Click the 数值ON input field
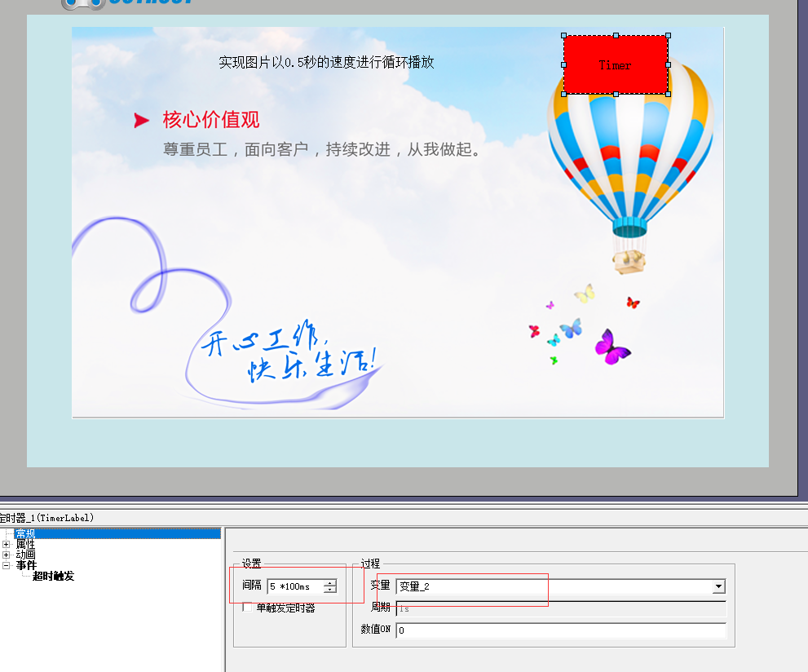The image size is (808, 672). [x=561, y=630]
